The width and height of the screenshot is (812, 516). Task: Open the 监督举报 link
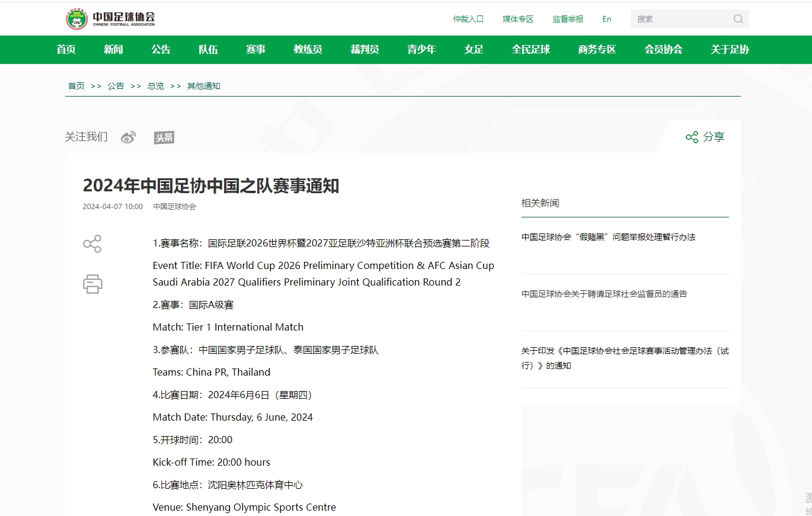point(568,19)
